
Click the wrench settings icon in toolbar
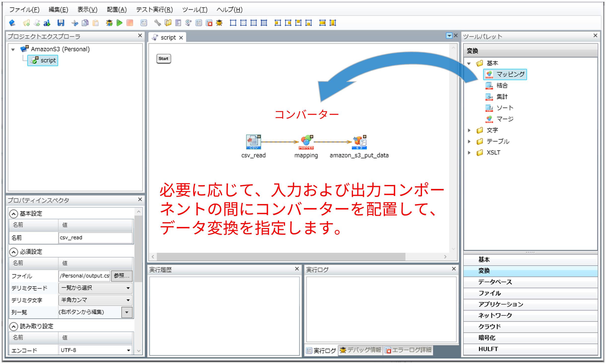tap(157, 23)
